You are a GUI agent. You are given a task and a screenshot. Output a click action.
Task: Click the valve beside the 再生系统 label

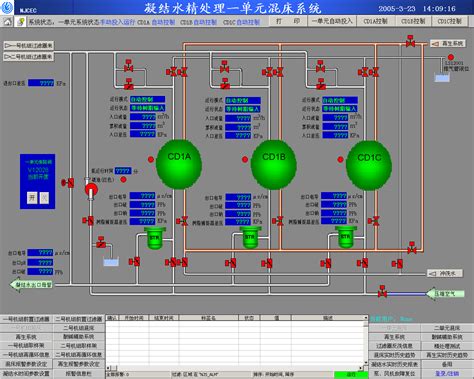pos(410,41)
